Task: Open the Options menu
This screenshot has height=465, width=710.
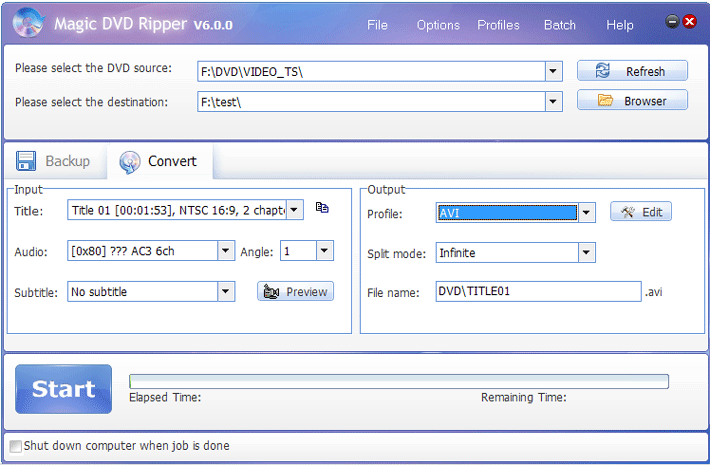Action: coord(438,25)
